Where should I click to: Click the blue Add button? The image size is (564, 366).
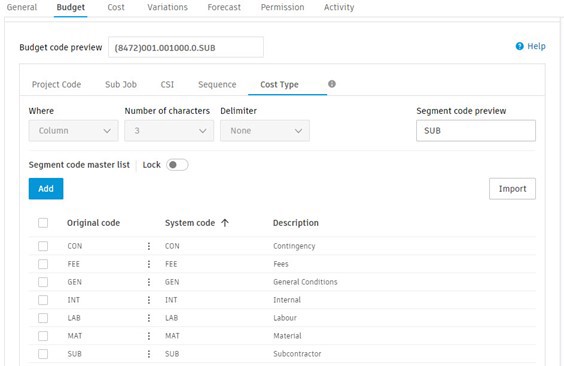[46, 188]
